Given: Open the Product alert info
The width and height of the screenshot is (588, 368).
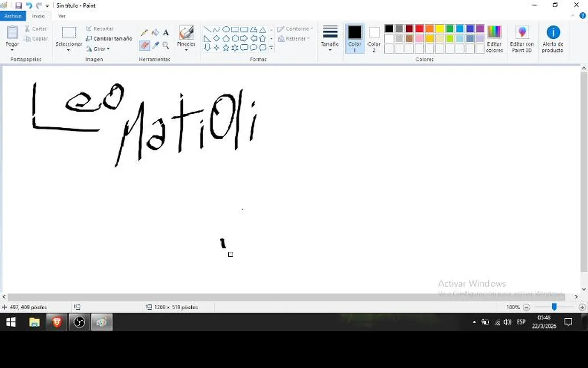Looking at the screenshot, I should pos(553,39).
